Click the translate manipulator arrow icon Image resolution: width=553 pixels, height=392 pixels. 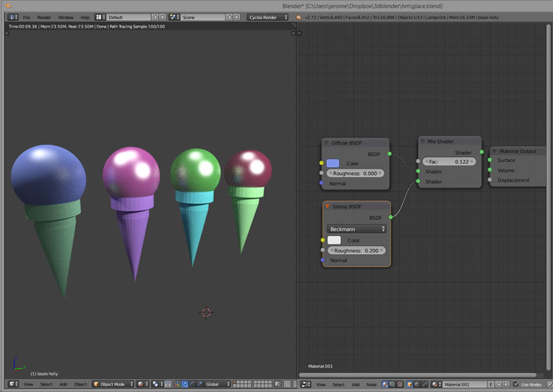coord(184,384)
